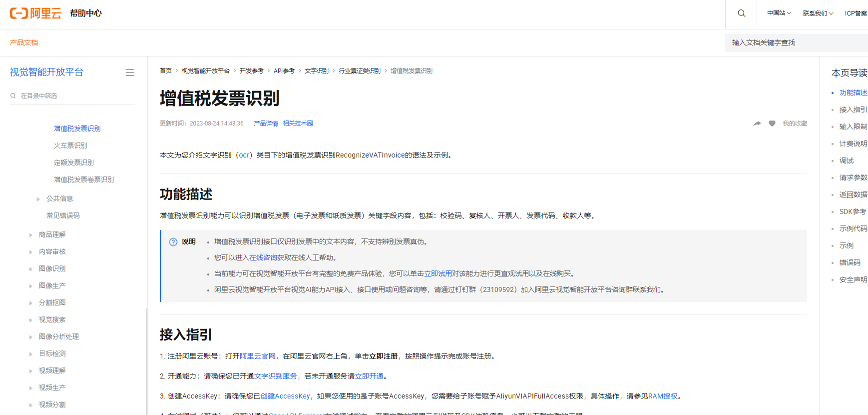Jump to 接入指引 in page guide
This screenshot has width=868, height=415.
[854, 110]
